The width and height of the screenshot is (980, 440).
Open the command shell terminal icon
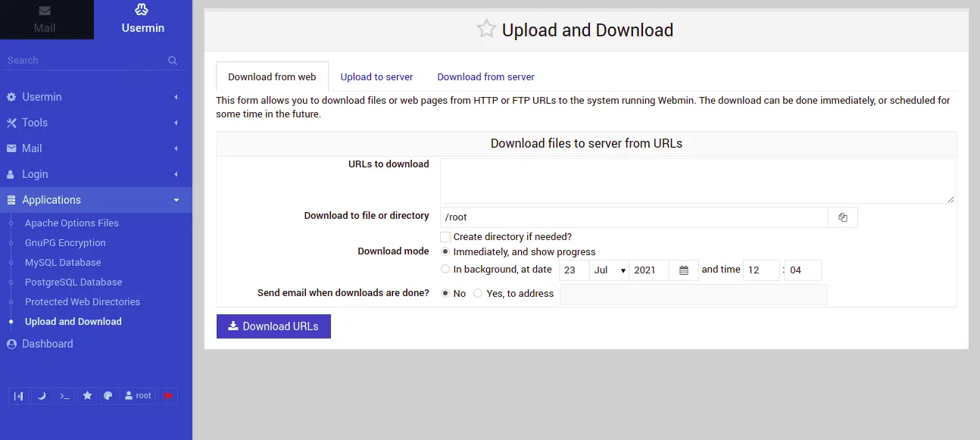64,395
